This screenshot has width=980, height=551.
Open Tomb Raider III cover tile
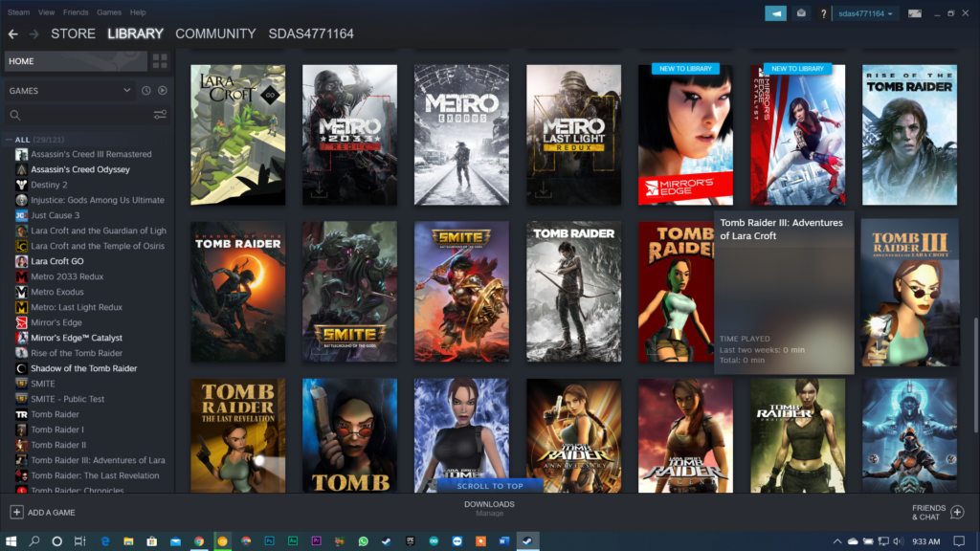(909, 293)
